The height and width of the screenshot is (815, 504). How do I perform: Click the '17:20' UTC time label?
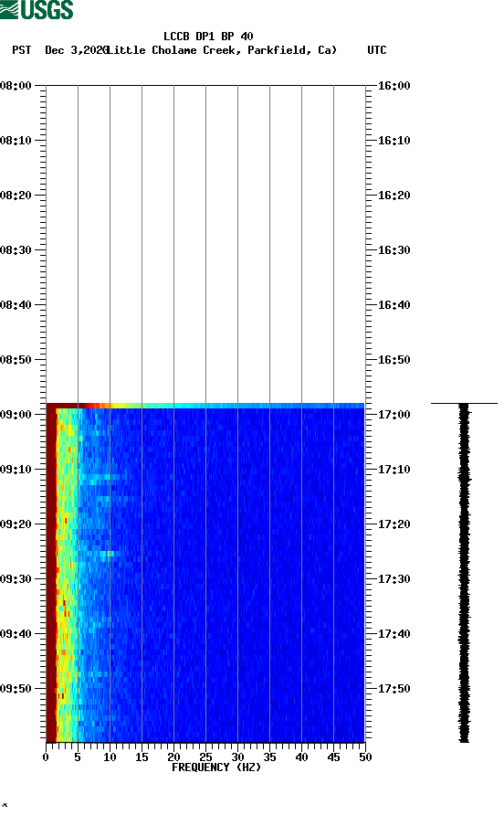tap(394, 524)
